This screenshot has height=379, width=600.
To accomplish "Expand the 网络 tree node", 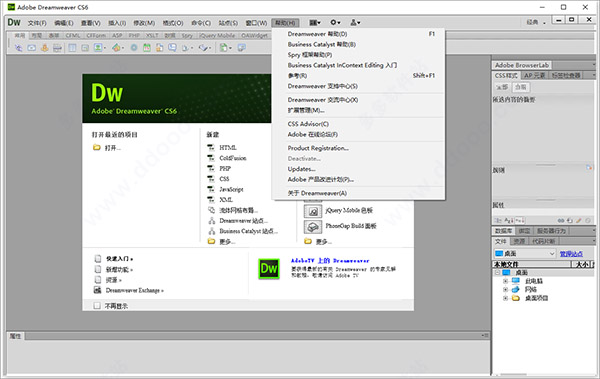I will tap(505, 289).
